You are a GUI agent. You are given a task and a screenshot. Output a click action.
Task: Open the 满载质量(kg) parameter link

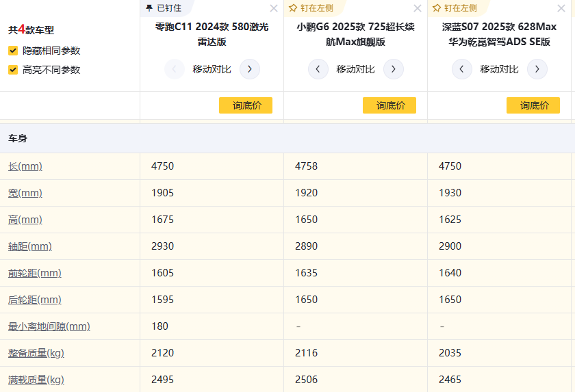pyautogui.click(x=36, y=380)
